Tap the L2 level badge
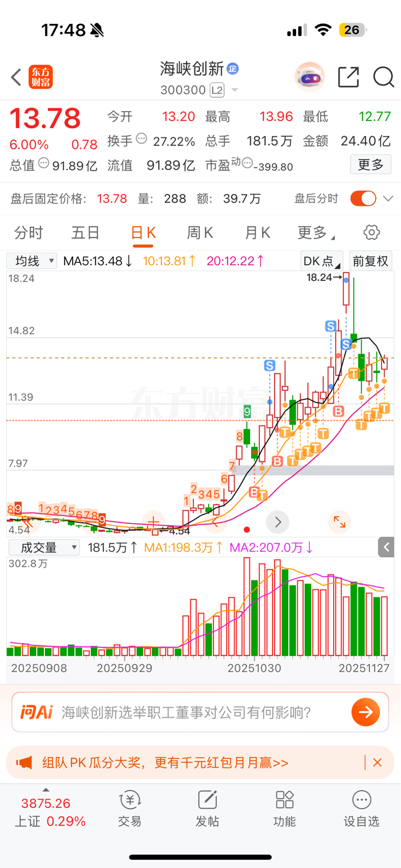Image resolution: width=401 pixels, height=868 pixels. pyautogui.click(x=217, y=90)
